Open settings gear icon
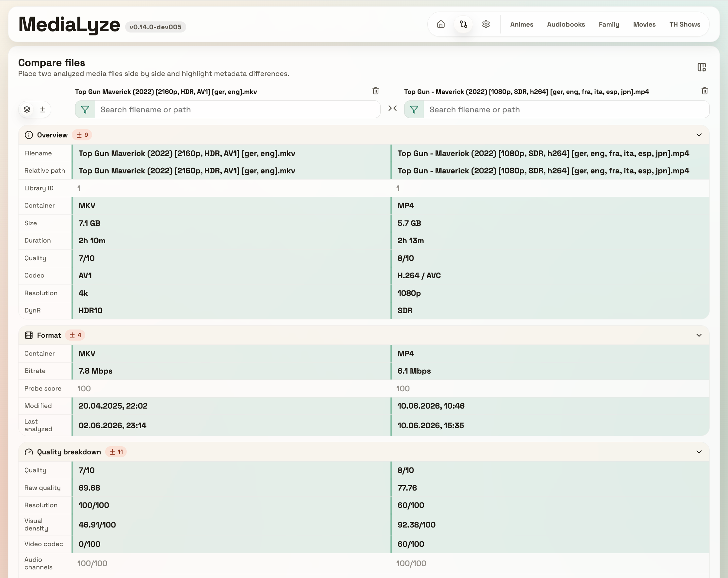Viewport: 728px width, 578px height. [486, 24]
